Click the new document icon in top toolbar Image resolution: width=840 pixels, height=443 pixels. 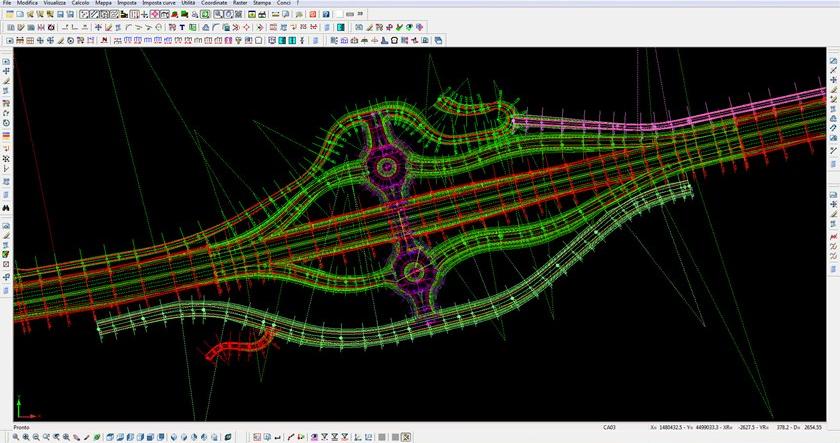9,15
